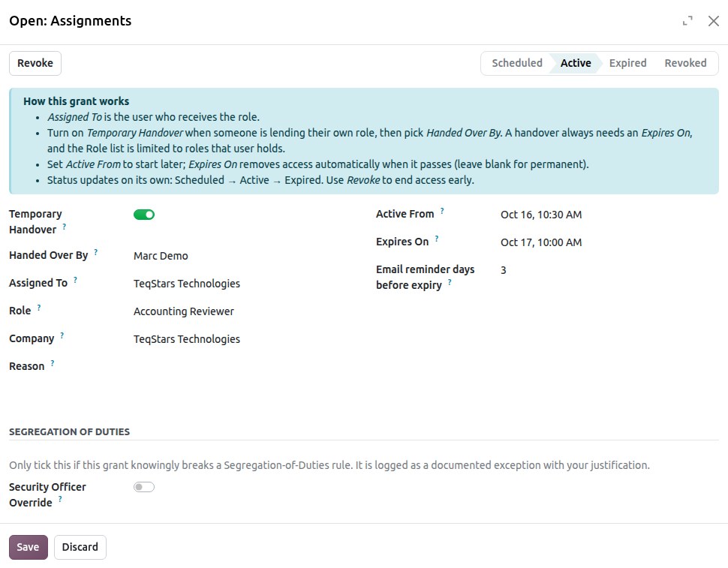Click help icon beside Active From
The height and width of the screenshot is (568, 728).
pos(442,211)
